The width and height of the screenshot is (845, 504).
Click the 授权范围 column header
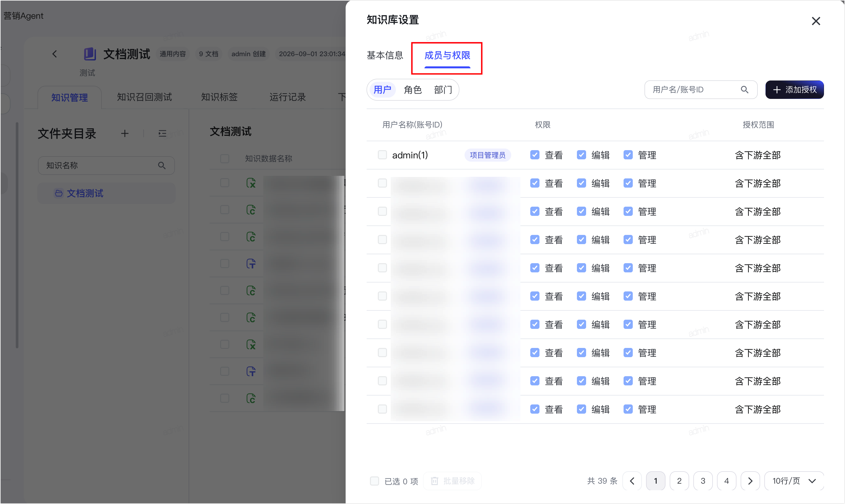[758, 125]
